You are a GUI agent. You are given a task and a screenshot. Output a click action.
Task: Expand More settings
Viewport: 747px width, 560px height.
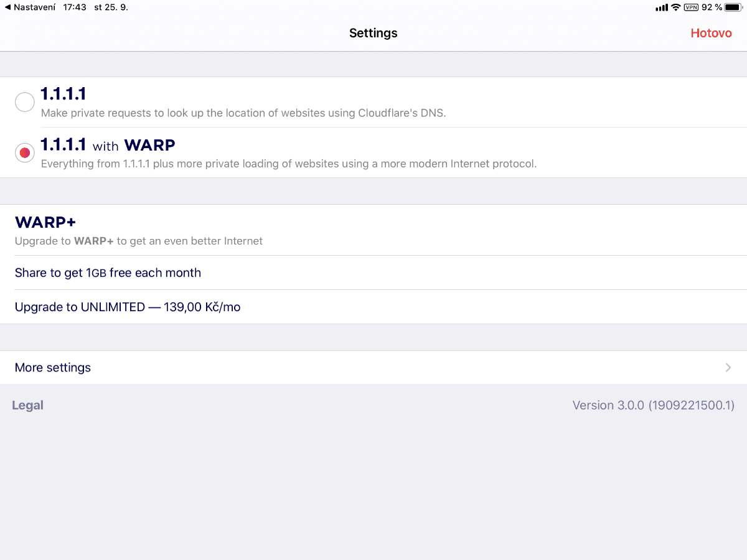[52, 367]
